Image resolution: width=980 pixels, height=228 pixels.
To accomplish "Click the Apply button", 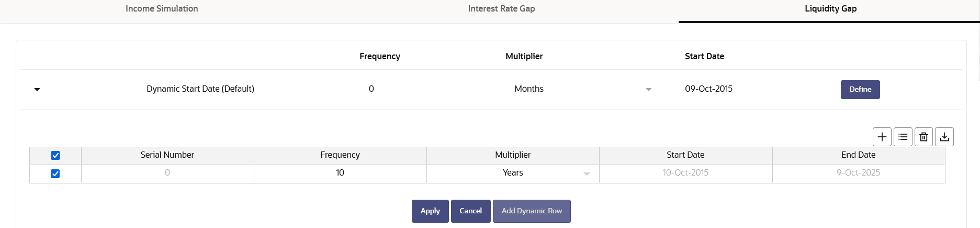I will point(430,211).
